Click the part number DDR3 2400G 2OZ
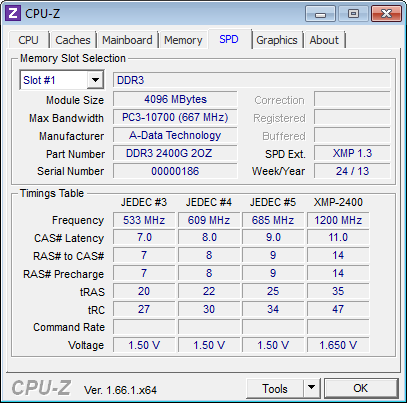Viewport: 407px width, 403px height. coord(175,153)
